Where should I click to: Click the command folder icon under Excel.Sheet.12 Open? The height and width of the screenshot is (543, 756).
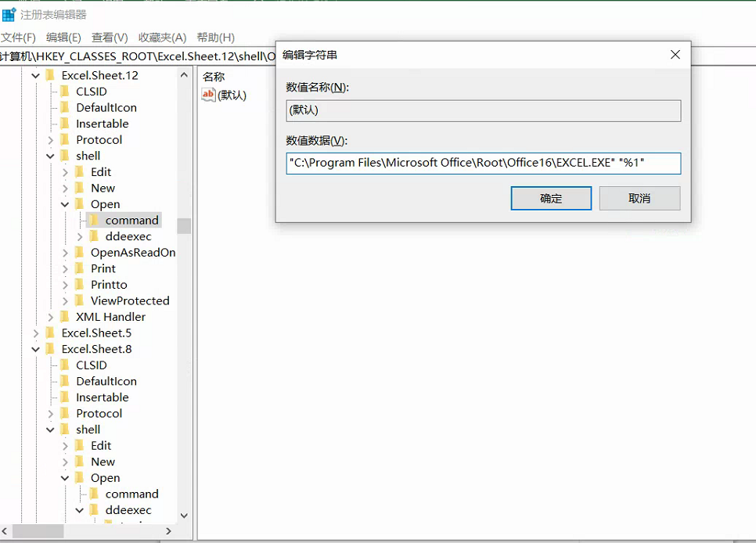[x=94, y=221]
